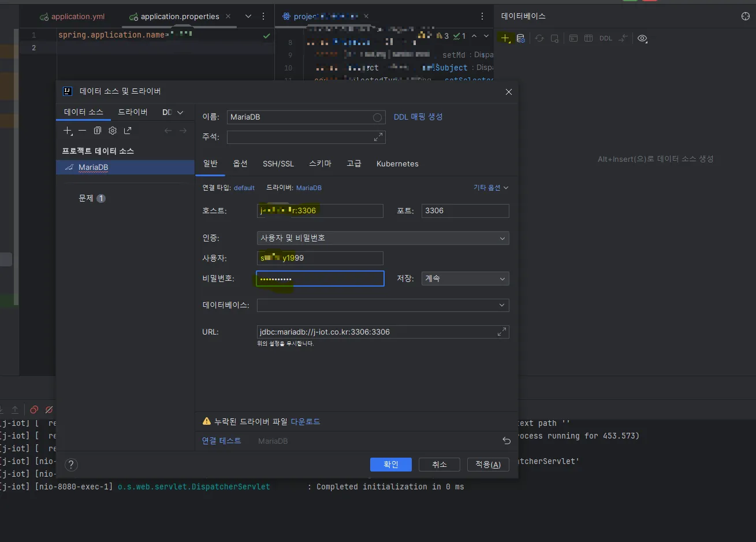This screenshot has height=542, width=756.
Task: Click the confirm (확인) button
Action: tap(391, 465)
